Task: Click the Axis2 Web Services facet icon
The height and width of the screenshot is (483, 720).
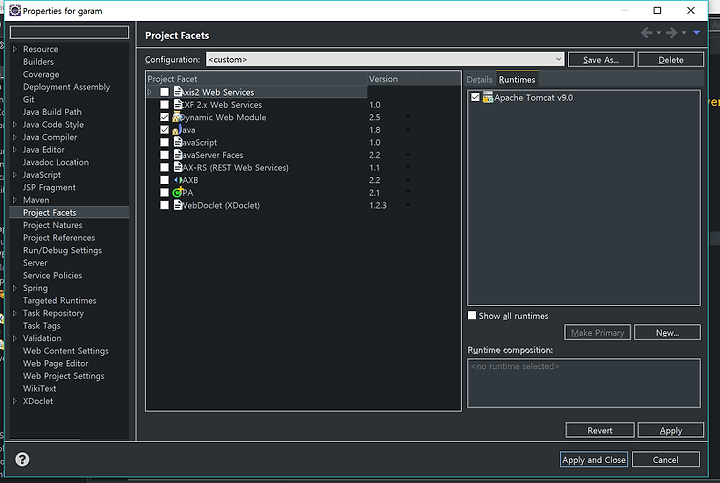Action: pyautogui.click(x=178, y=92)
